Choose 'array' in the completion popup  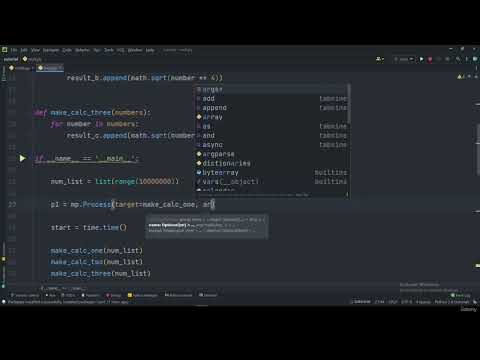(272, 117)
